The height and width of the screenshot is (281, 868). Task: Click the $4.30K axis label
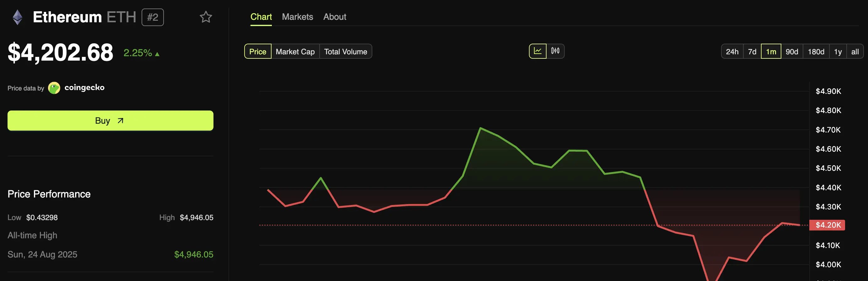pos(828,207)
